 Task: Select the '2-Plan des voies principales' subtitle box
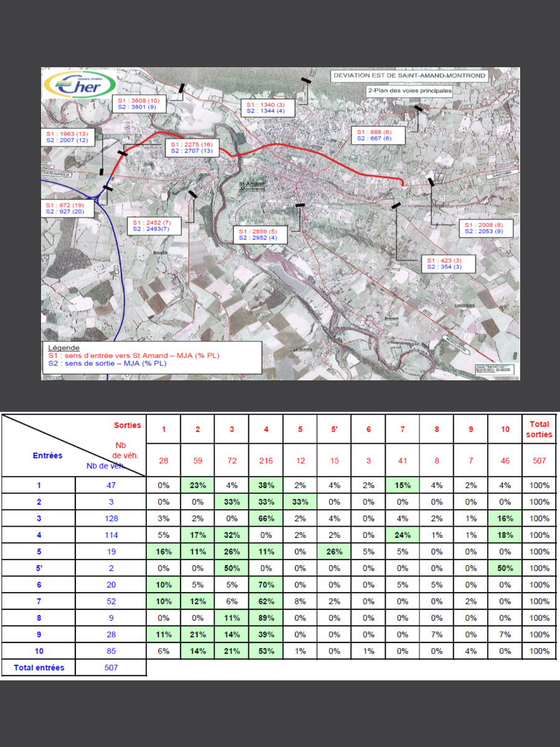[409, 90]
